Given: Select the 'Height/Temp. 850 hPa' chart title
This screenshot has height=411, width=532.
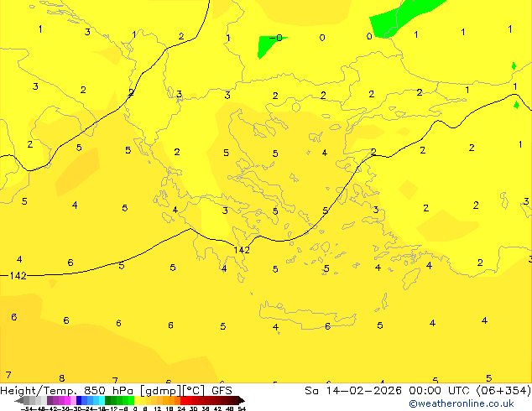Looking at the screenshot, I should coord(67,391).
